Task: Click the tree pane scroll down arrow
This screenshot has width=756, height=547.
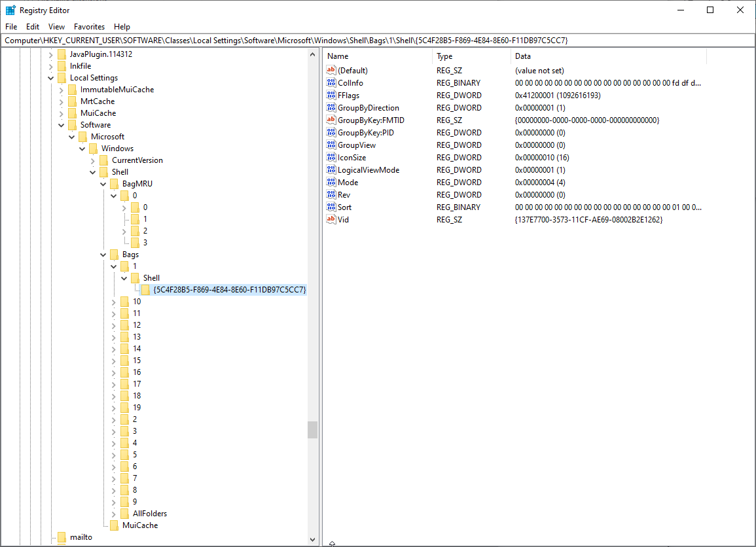Action: tap(312, 540)
